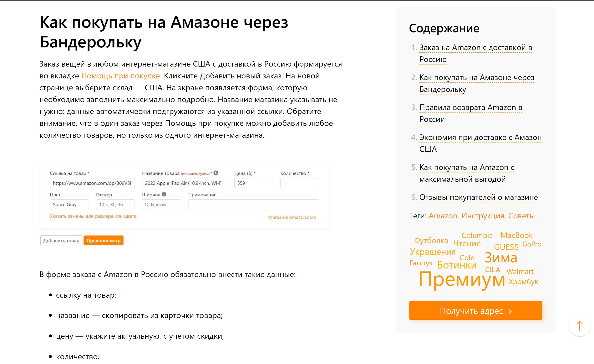Jump to Правила возврата Amazon в России
The width and height of the screenshot is (594, 364).
(471, 113)
